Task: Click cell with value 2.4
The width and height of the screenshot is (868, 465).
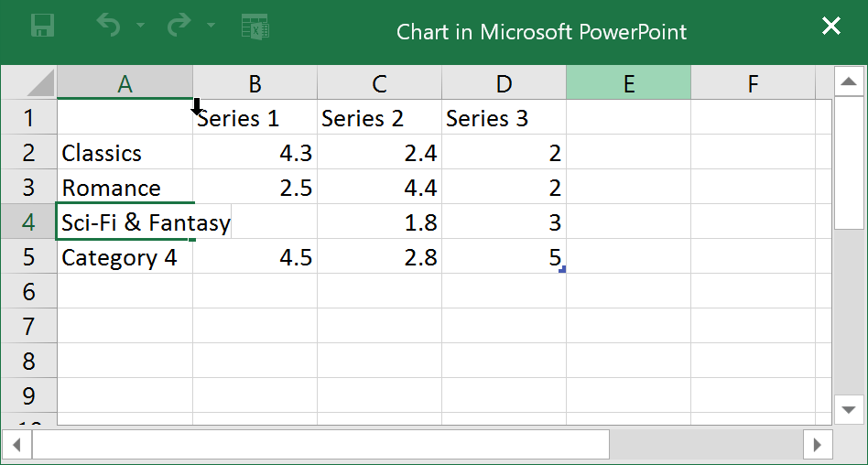Action: click(379, 152)
